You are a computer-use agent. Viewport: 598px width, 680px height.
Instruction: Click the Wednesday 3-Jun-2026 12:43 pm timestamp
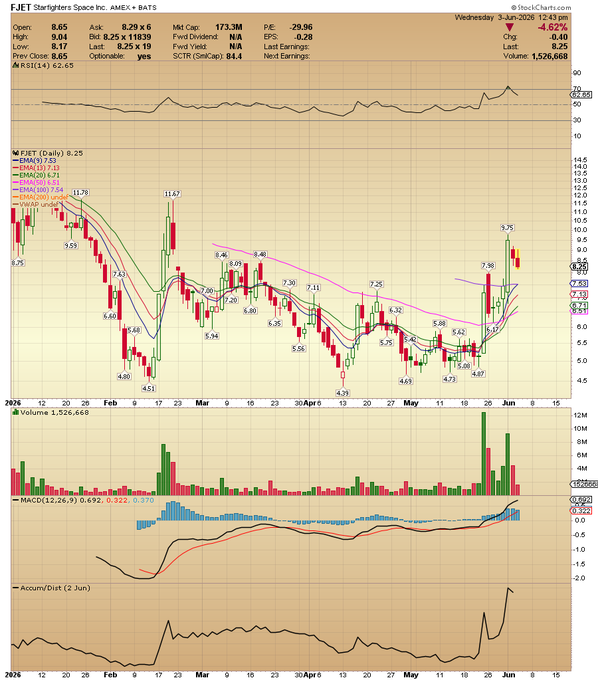511,17
